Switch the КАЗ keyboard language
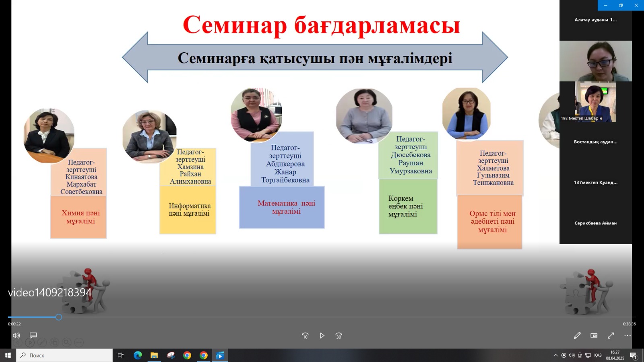Screen dimensions: 644x362 pyautogui.click(x=598, y=356)
